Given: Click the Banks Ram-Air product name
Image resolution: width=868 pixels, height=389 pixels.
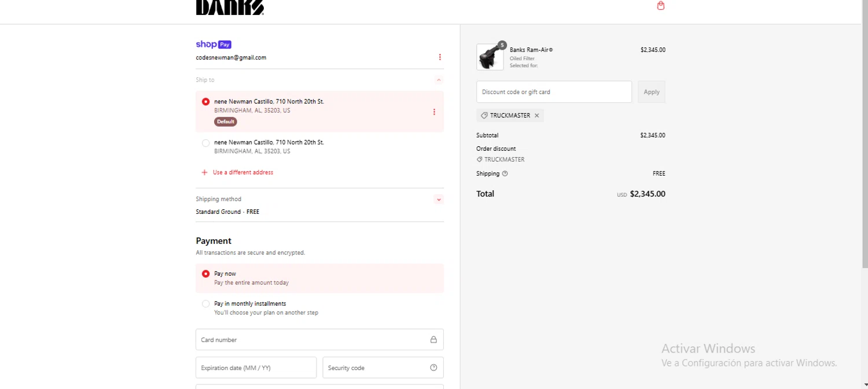Looking at the screenshot, I should coord(531,50).
